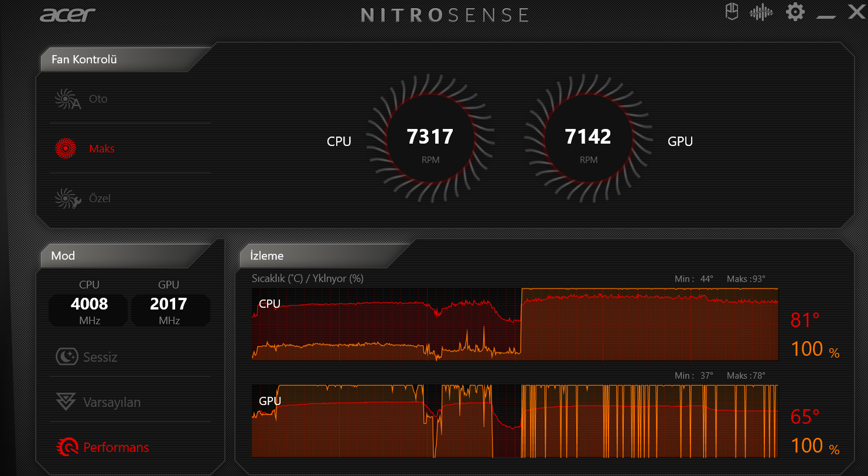
Task: Click the Mod panel header
Action: pos(126,256)
